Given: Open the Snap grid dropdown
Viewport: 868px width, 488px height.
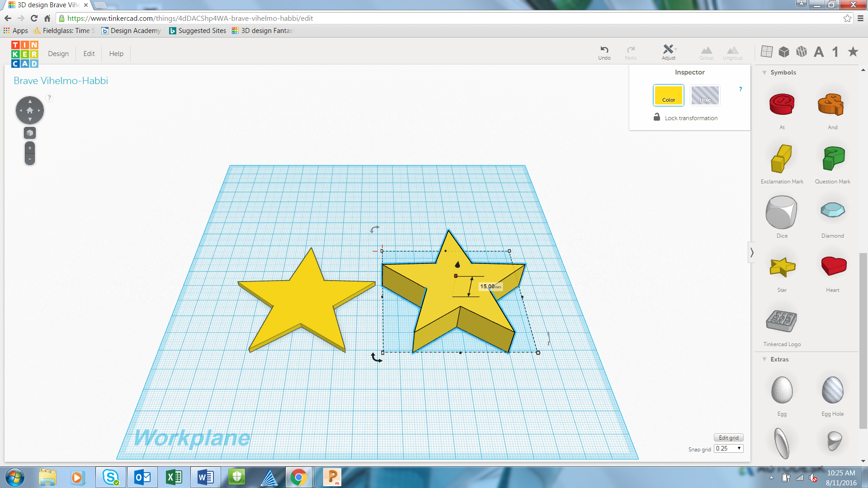Looking at the screenshot, I should 729,448.
